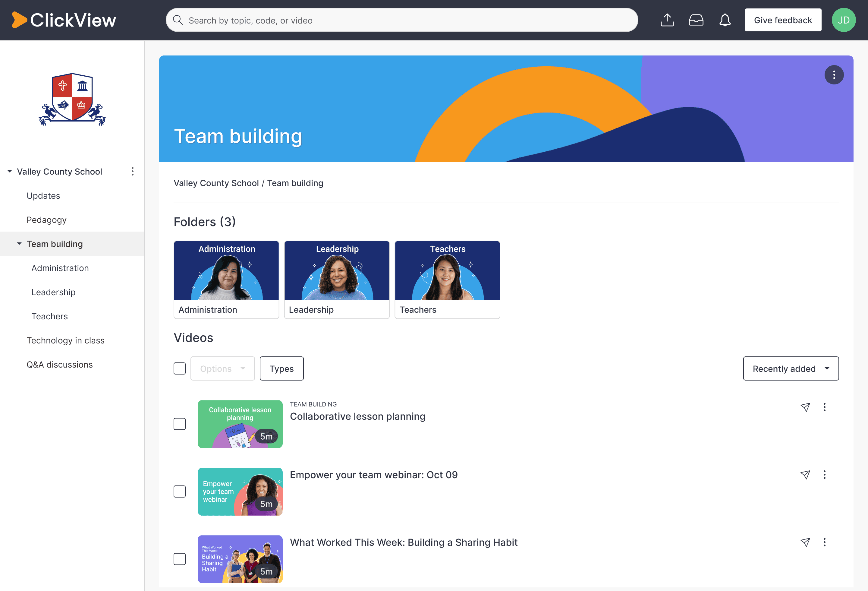
Task: Go to Updates in the sidebar
Action: pyautogui.click(x=43, y=196)
